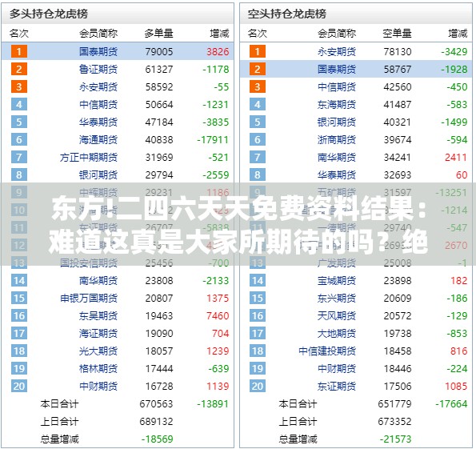476x449 pixels.
Task: Click the 中信建投期货 member link
Action: click(327, 351)
